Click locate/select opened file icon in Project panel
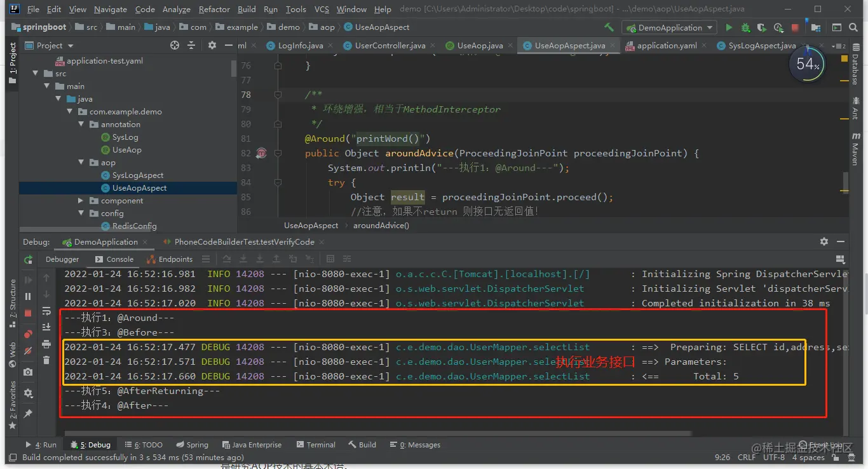 175,45
